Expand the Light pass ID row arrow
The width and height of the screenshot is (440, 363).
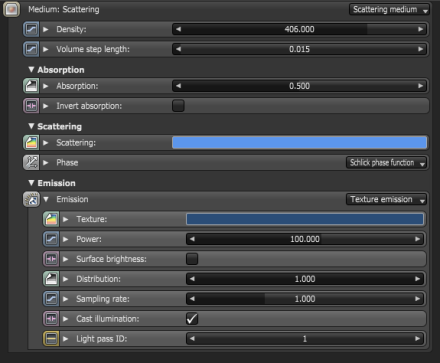(66, 339)
